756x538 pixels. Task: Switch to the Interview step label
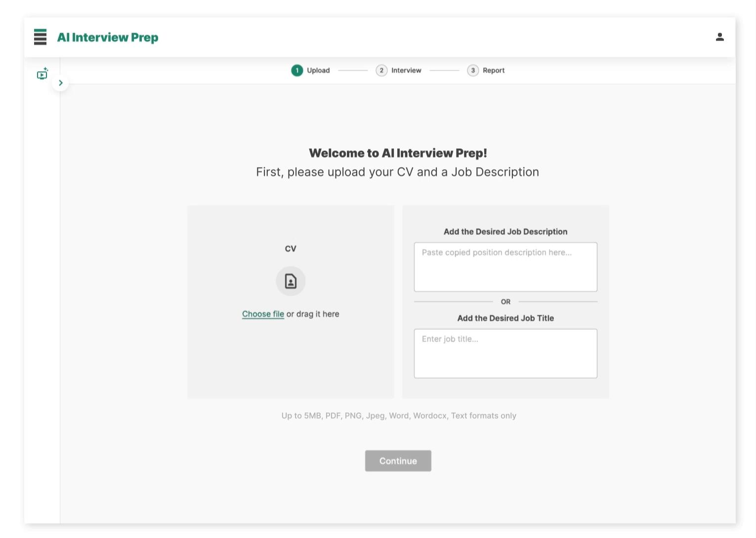click(406, 71)
